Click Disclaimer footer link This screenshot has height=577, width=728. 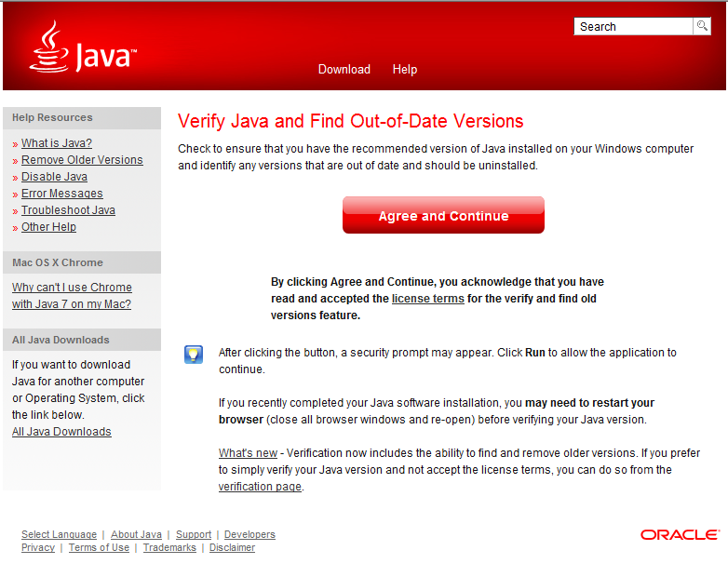pyautogui.click(x=232, y=547)
